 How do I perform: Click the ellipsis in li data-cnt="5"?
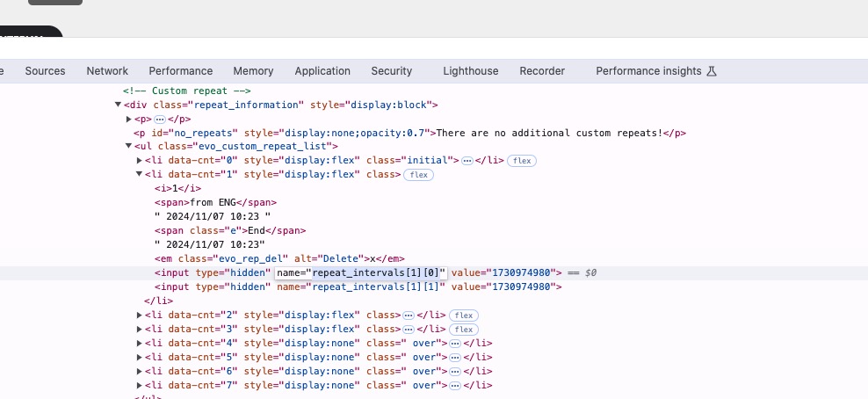455,358
